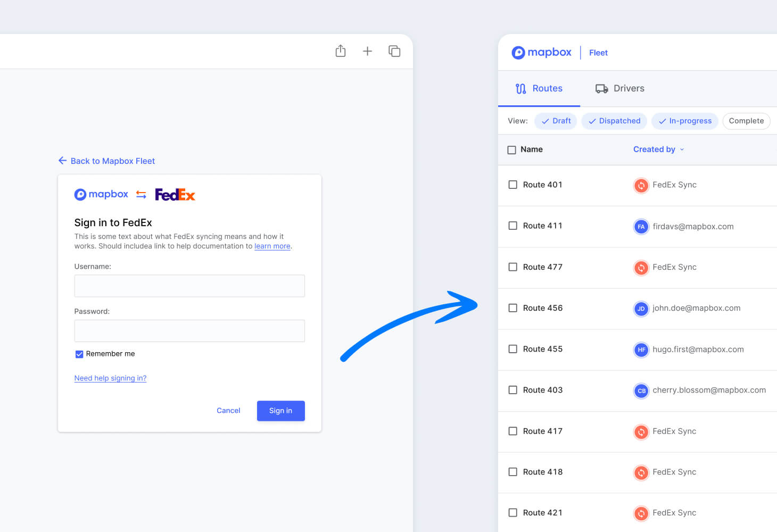Open the learn more link
777x532 pixels.
coord(272,246)
